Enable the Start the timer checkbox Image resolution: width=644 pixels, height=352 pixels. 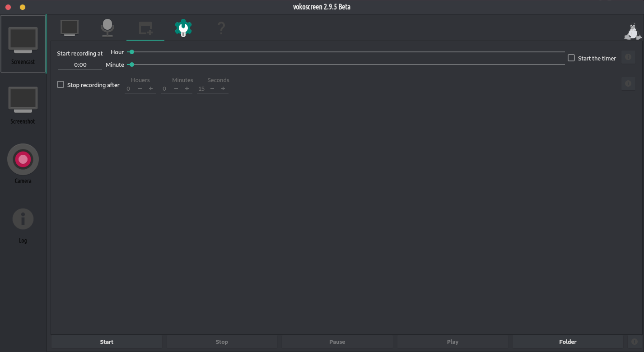(x=571, y=58)
